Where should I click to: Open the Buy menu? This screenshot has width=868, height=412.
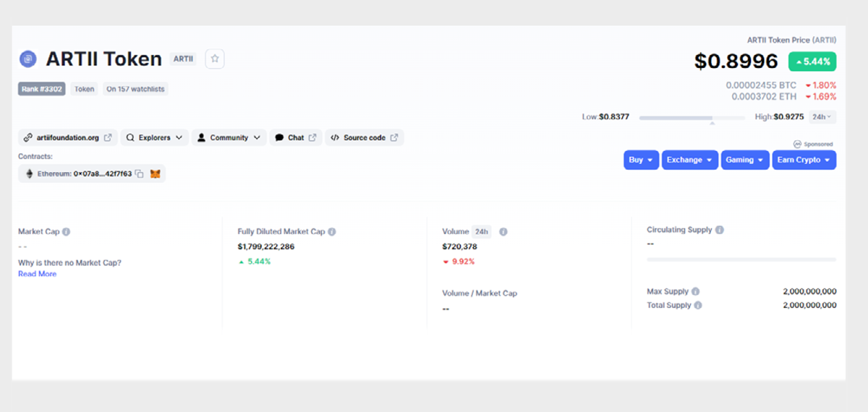point(641,160)
